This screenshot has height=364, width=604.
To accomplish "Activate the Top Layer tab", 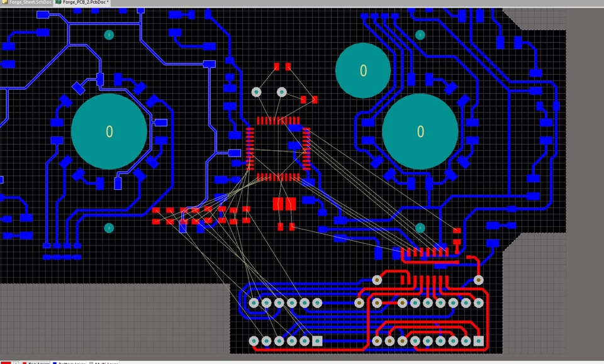I will (x=35, y=363).
